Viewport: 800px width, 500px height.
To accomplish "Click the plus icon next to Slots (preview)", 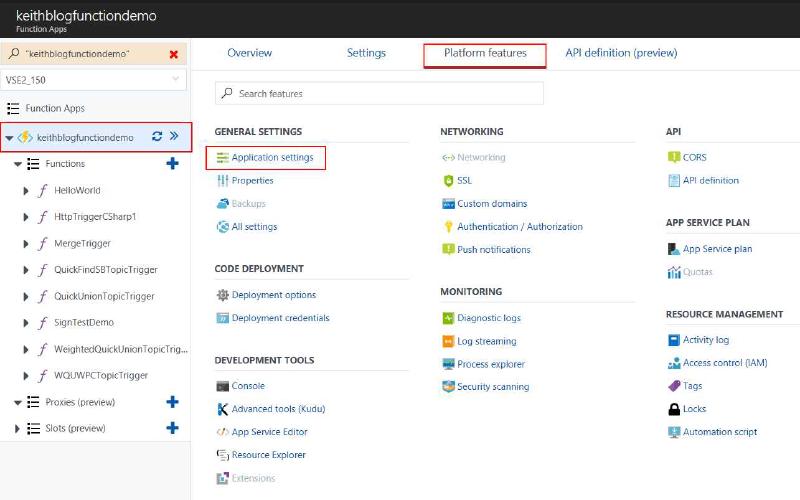I will 172,428.
